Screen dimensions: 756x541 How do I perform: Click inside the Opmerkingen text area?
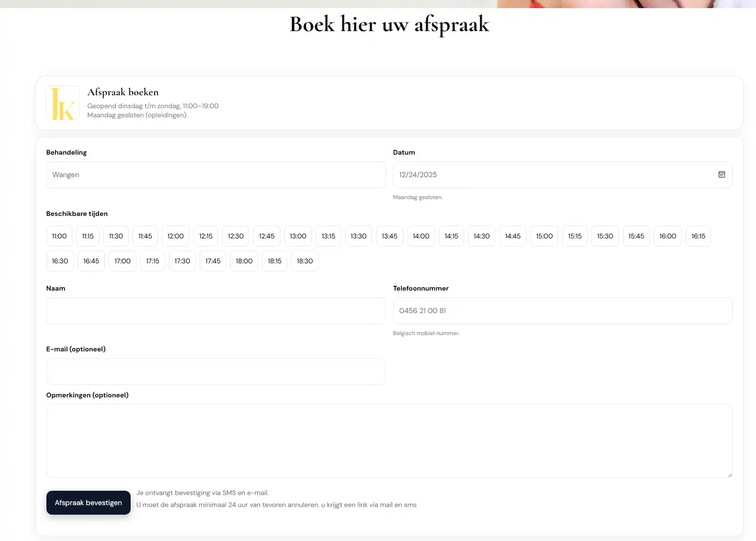click(x=389, y=440)
